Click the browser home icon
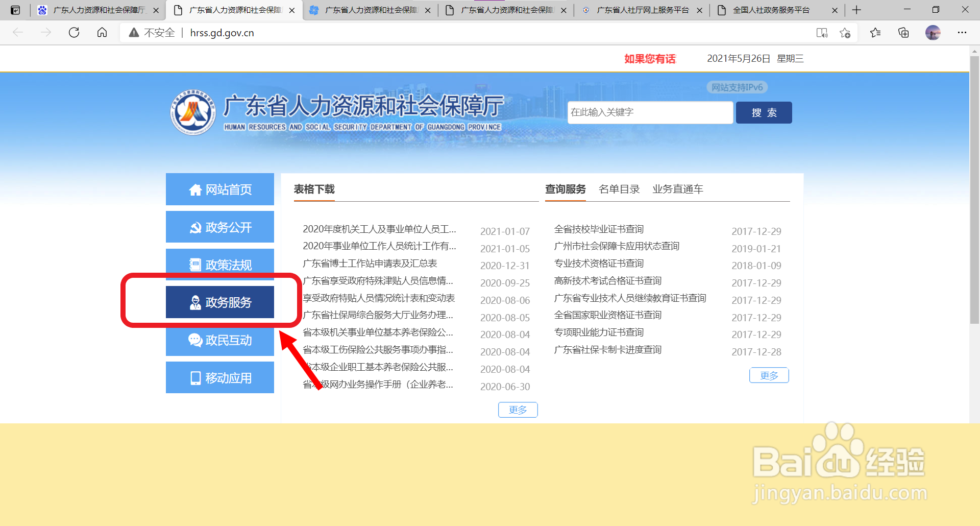Viewport: 980px width, 526px height. point(102,33)
